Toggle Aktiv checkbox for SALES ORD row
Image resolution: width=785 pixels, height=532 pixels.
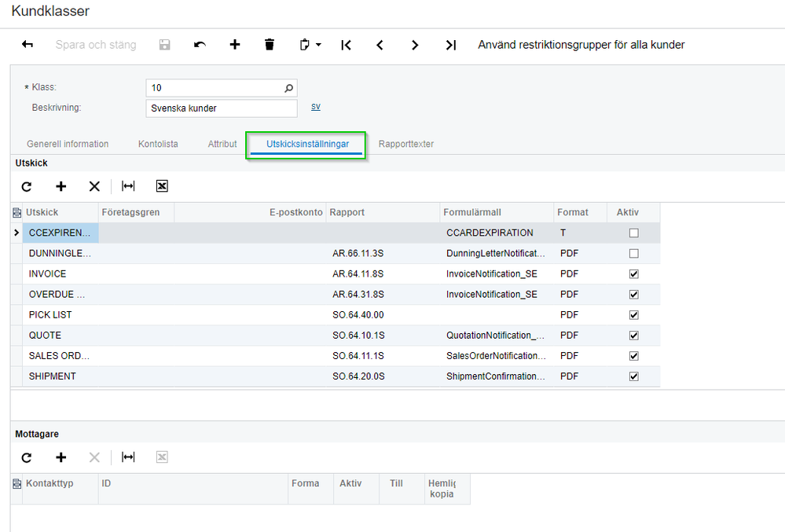coord(634,356)
